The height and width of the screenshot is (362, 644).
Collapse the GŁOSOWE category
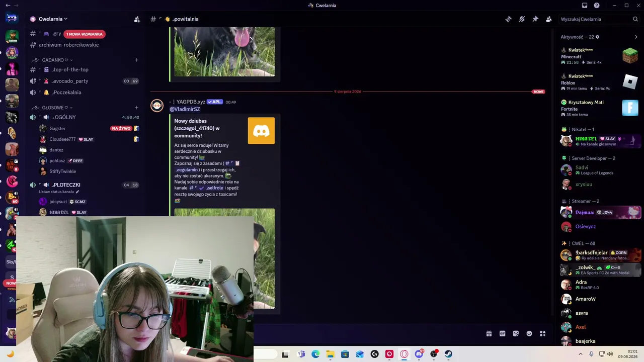click(x=54, y=108)
